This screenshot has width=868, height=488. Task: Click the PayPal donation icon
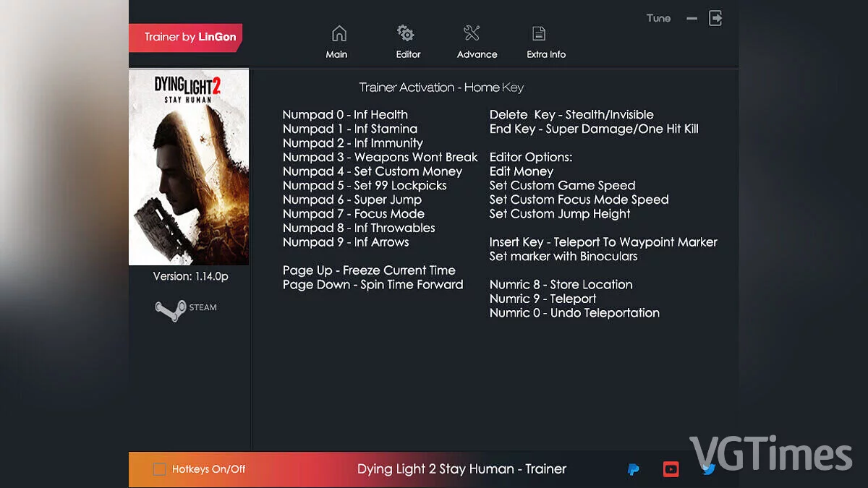(x=633, y=468)
